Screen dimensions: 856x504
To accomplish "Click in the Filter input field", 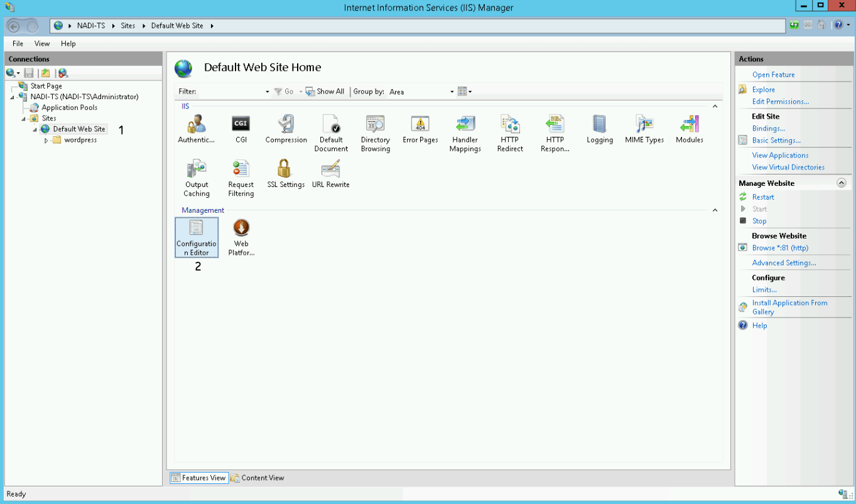I will (x=230, y=92).
